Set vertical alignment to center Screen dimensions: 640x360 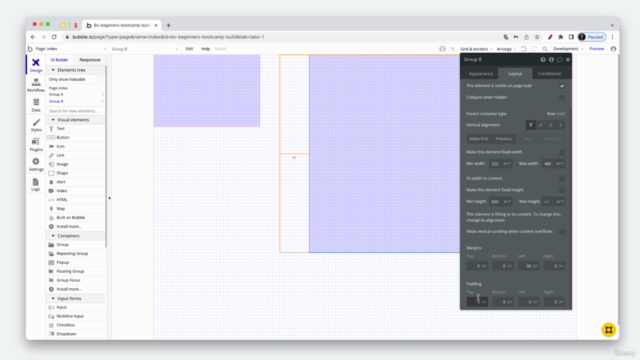[x=541, y=125]
